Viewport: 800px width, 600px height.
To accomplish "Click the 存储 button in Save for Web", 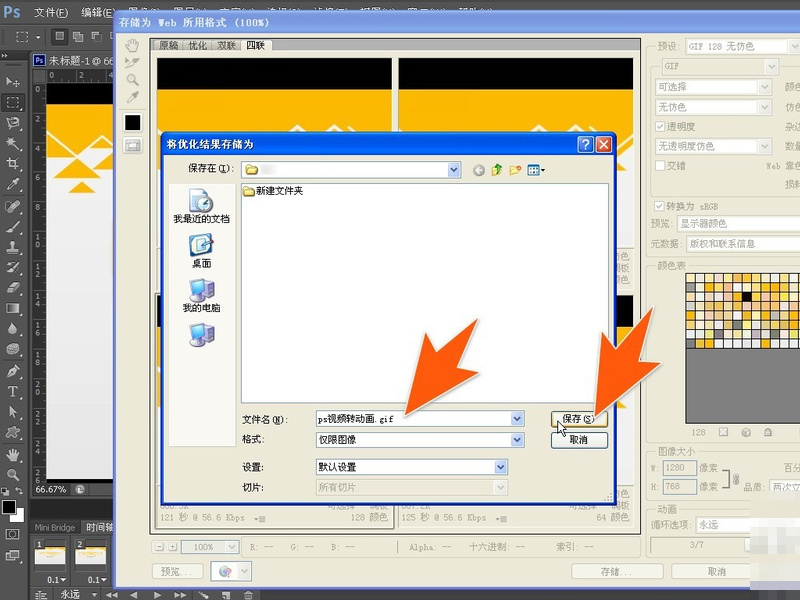I will click(617, 571).
